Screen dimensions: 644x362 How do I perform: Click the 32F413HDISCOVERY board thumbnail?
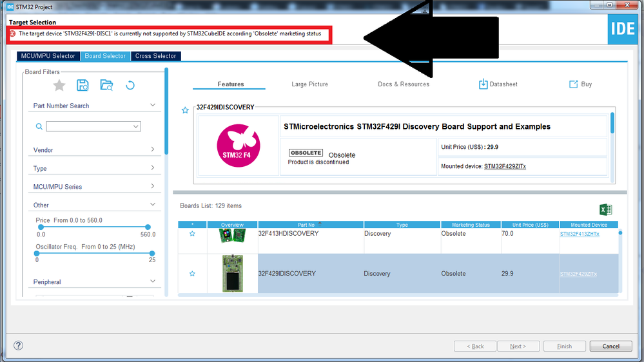tap(232, 235)
